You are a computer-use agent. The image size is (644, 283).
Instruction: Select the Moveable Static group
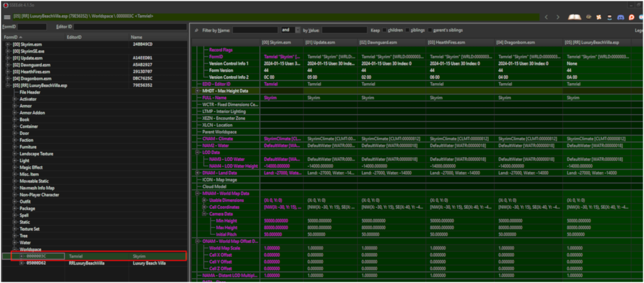(34, 181)
